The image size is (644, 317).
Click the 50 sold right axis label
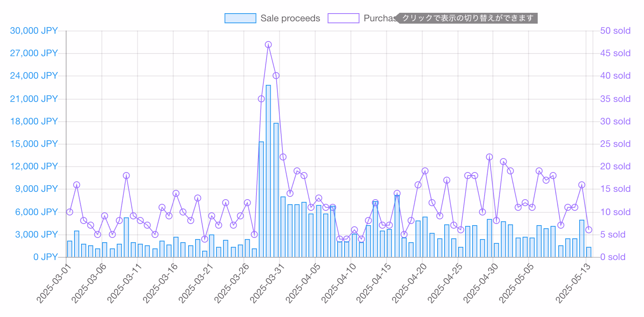point(615,31)
